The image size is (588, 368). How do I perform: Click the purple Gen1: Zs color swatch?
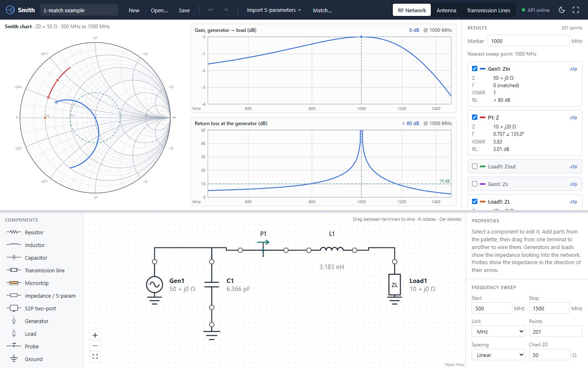coord(482,184)
